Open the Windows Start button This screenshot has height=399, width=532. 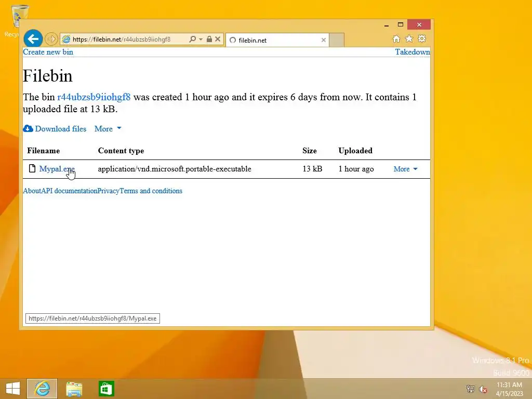point(13,389)
